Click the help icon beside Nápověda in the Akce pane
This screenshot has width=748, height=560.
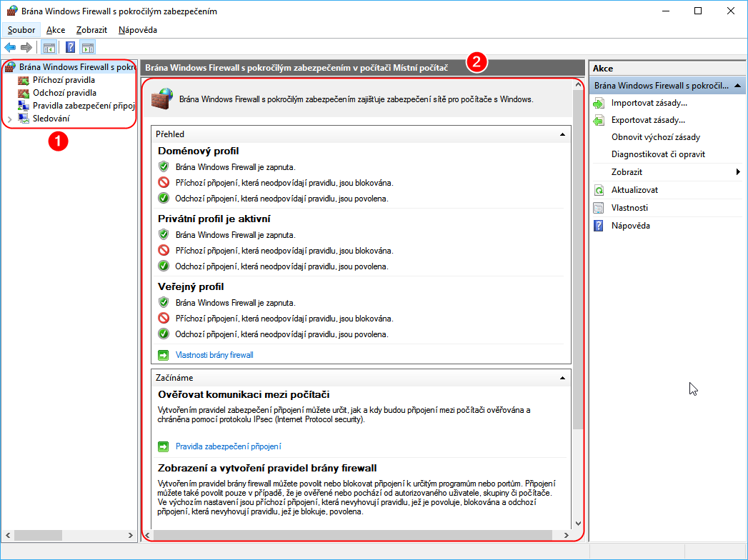tap(599, 226)
